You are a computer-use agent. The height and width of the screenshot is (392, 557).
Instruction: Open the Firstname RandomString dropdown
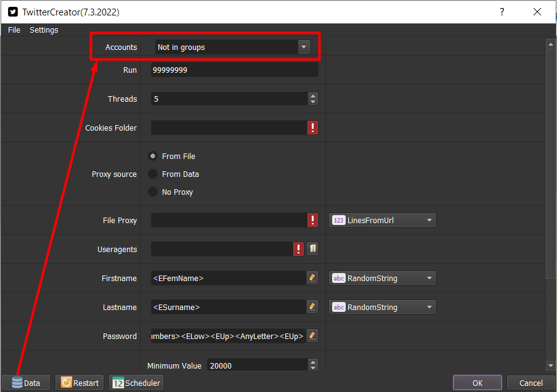tap(382, 278)
